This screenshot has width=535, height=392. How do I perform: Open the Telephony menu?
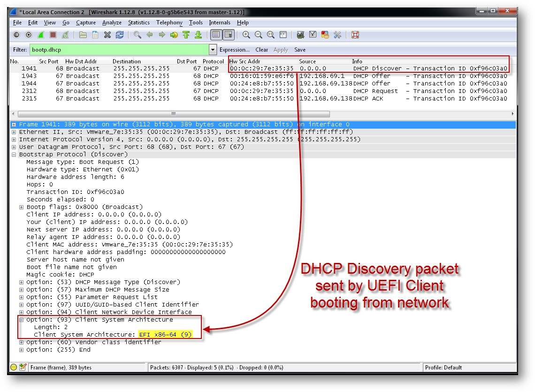(x=169, y=22)
